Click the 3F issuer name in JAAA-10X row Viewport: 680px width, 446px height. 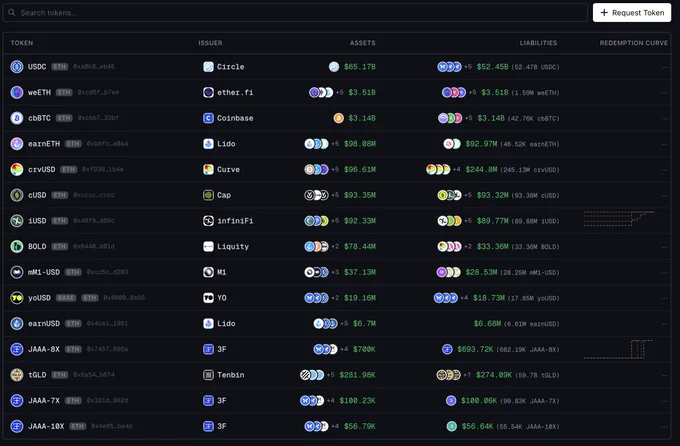pos(222,426)
